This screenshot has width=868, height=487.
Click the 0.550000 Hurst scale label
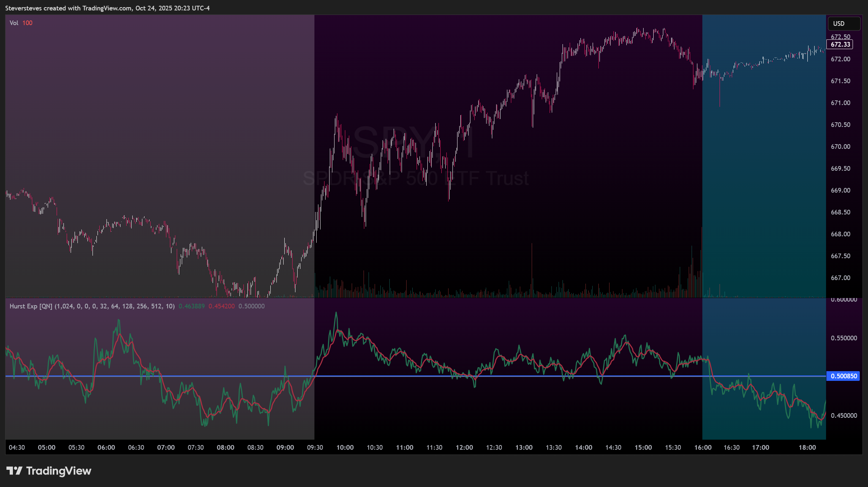click(x=844, y=338)
